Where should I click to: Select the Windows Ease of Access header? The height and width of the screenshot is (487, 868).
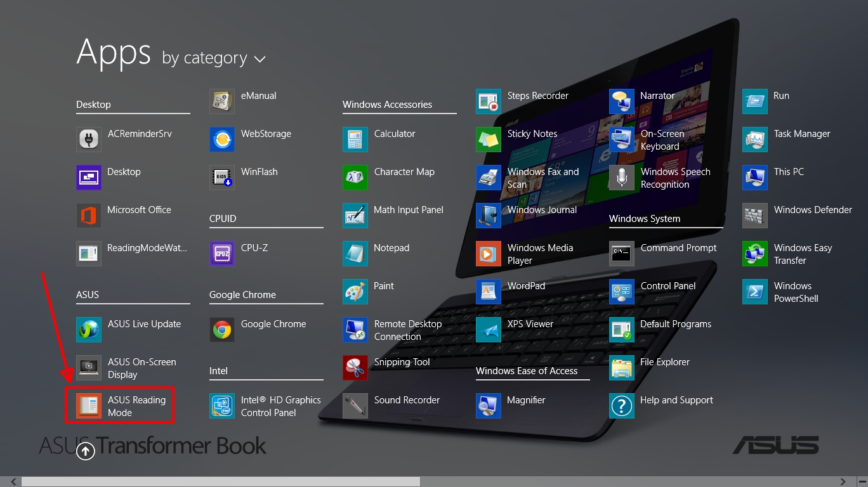(x=527, y=371)
